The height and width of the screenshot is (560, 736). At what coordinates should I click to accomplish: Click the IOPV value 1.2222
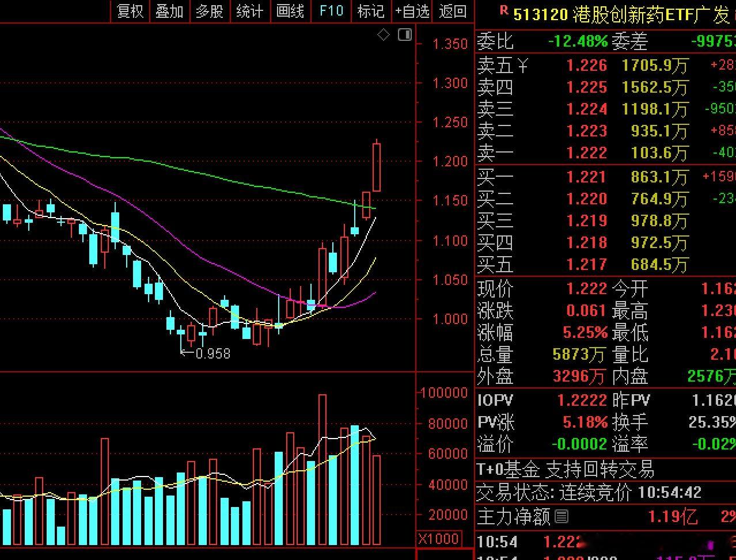pos(582,400)
